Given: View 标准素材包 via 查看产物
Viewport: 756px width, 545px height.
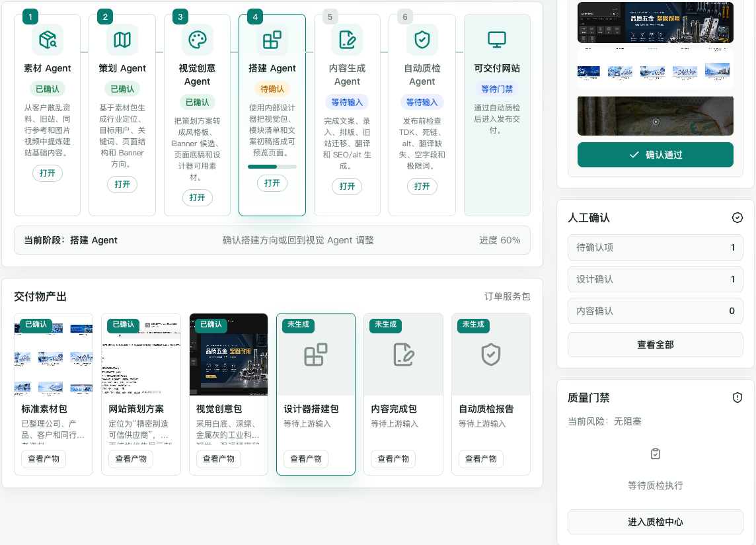Looking at the screenshot, I should [44, 458].
